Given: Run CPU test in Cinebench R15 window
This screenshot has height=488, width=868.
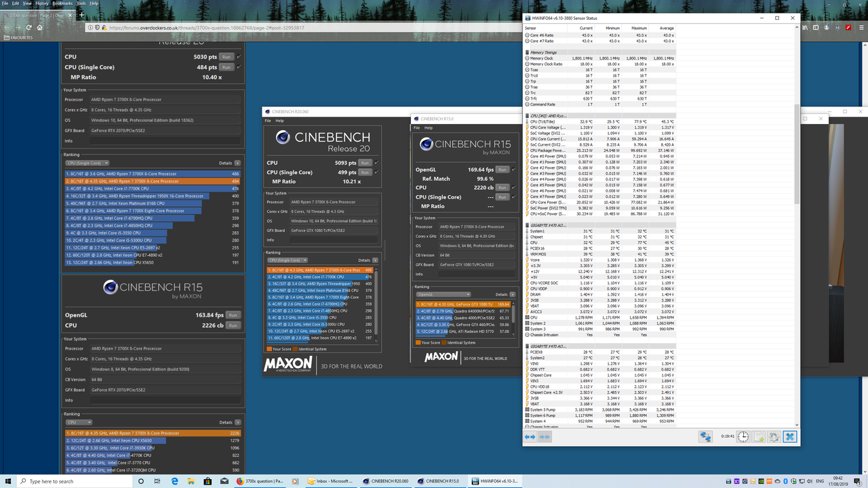Looking at the screenshot, I should pyautogui.click(x=502, y=188).
